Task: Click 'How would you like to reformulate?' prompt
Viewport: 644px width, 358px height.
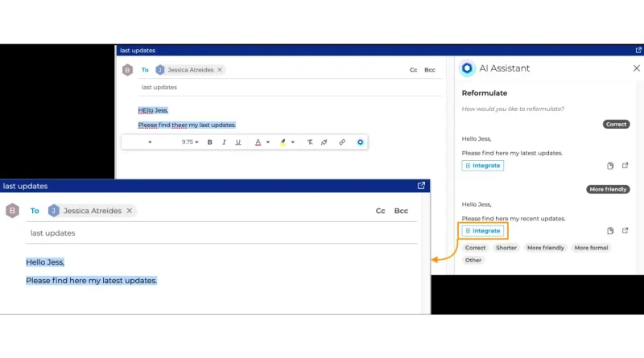Action: click(x=513, y=109)
